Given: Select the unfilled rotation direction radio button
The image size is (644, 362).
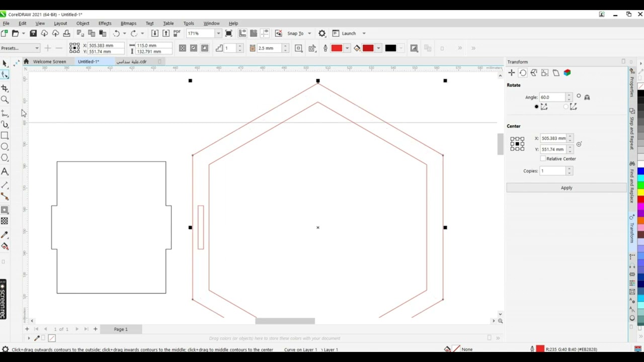Looking at the screenshot, I should coord(566,107).
